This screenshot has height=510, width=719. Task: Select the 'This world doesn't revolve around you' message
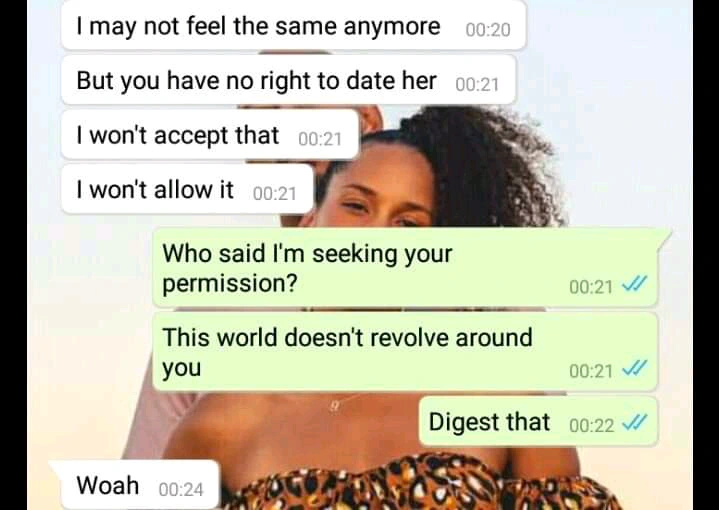tap(405, 352)
